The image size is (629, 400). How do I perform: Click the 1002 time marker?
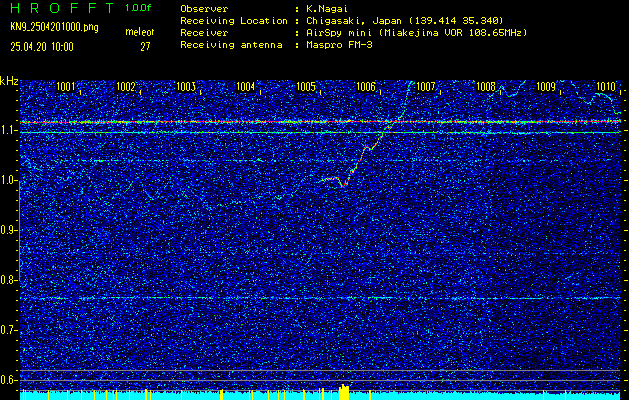click(126, 86)
